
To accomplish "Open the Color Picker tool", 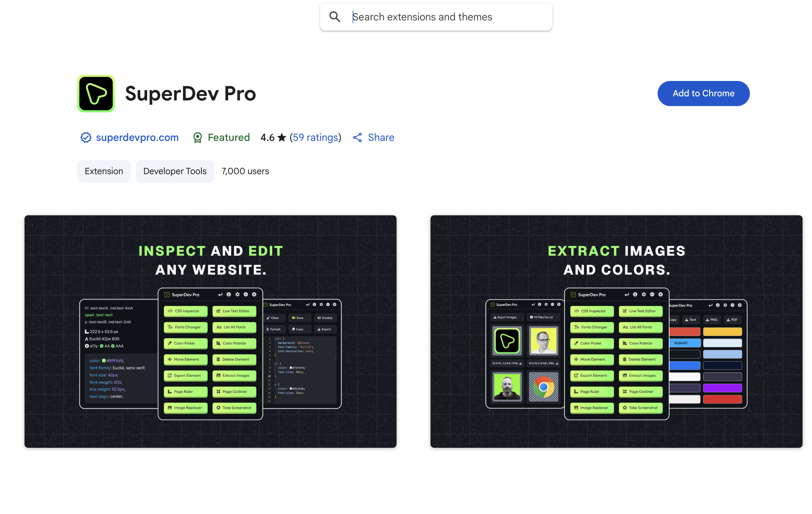I will [x=185, y=343].
